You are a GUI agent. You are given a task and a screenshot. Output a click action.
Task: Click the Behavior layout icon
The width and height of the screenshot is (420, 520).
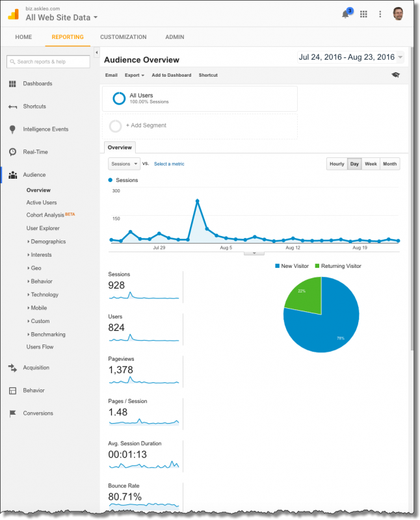coord(12,391)
